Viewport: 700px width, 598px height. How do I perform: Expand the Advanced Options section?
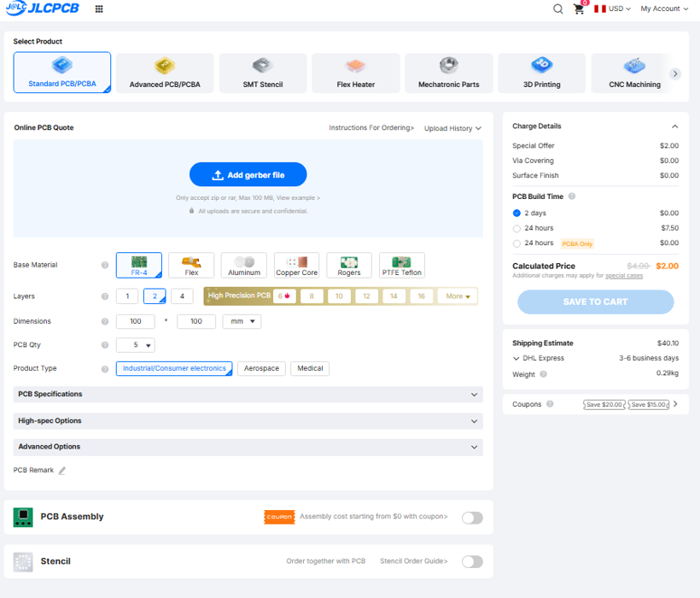(x=248, y=447)
